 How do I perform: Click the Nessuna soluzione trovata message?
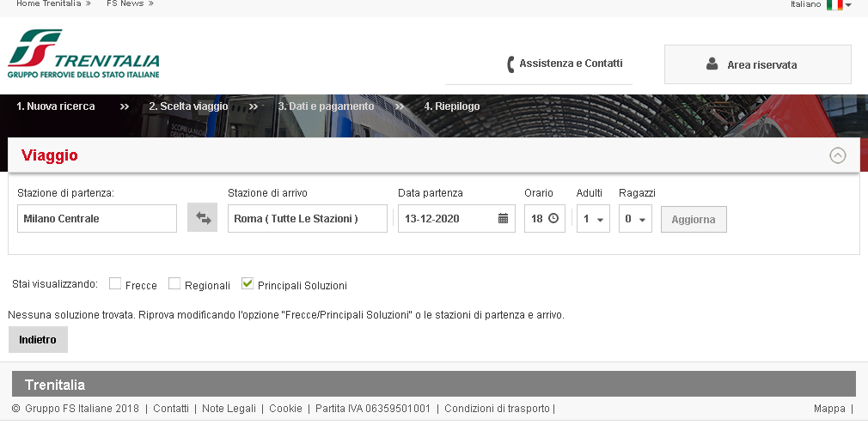(x=285, y=315)
